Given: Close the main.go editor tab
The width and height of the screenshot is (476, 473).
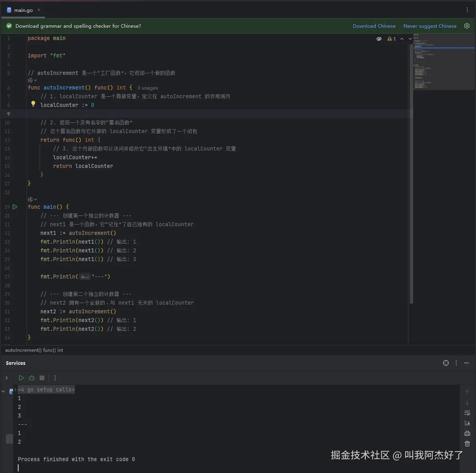Looking at the screenshot, I should click(x=39, y=10).
